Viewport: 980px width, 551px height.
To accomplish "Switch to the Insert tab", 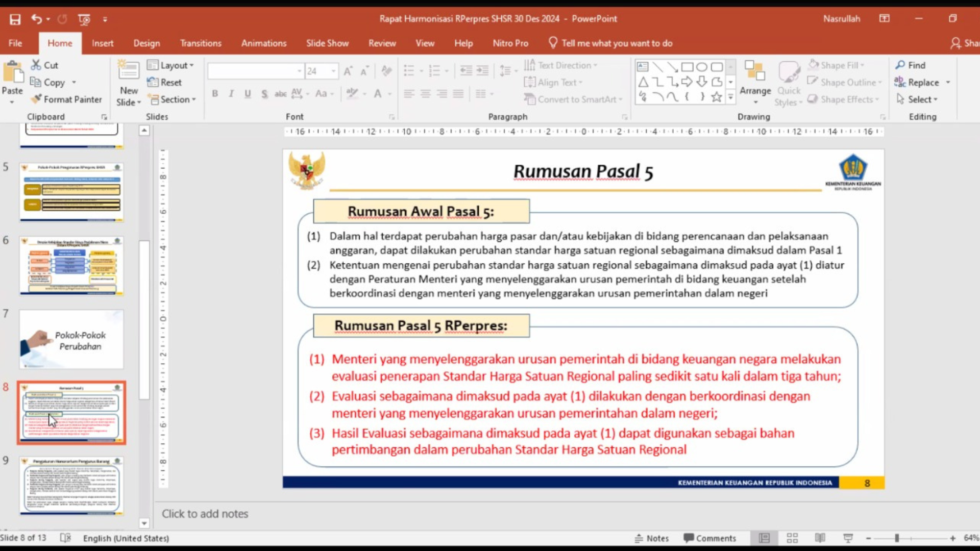I will tap(103, 43).
